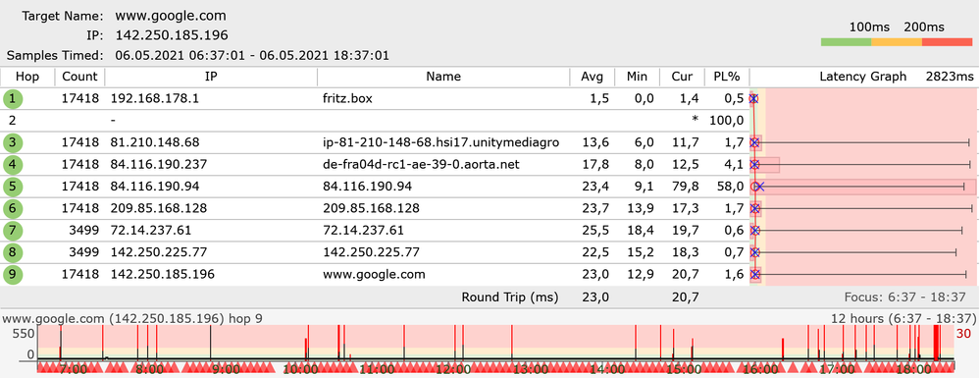
Task: Click the 13:00 mark on the timeline
Action: tap(532, 369)
